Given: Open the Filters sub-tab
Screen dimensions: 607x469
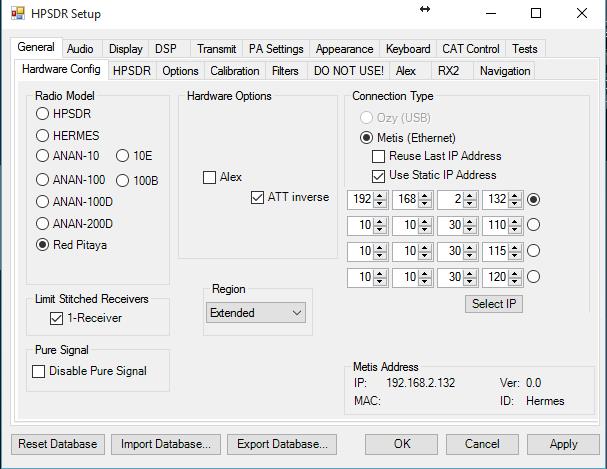Looking at the screenshot, I should click(x=285, y=71).
